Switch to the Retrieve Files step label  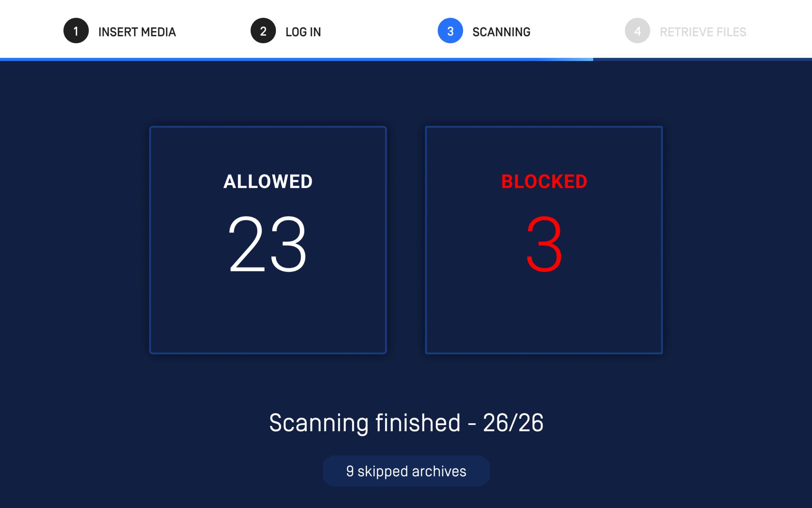coord(703,32)
